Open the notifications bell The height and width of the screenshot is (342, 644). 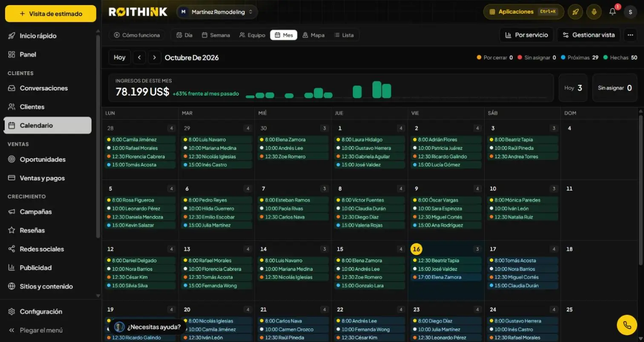click(x=612, y=12)
